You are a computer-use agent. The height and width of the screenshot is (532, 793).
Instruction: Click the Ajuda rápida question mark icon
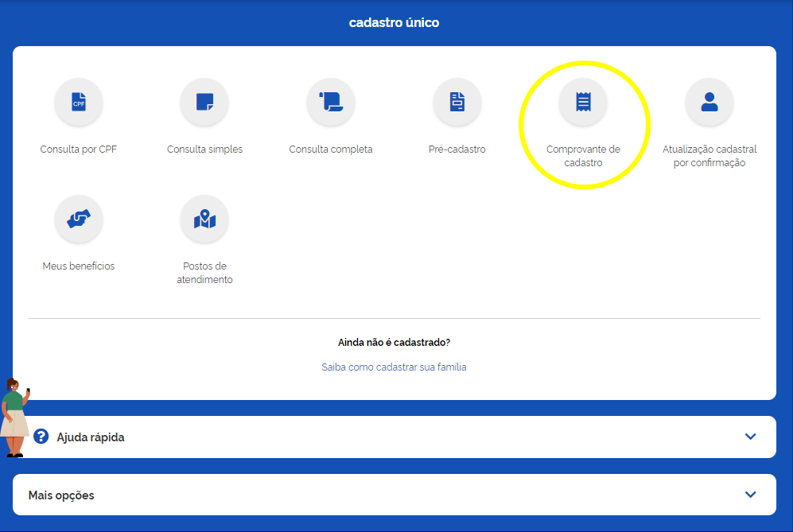pyautogui.click(x=41, y=437)
